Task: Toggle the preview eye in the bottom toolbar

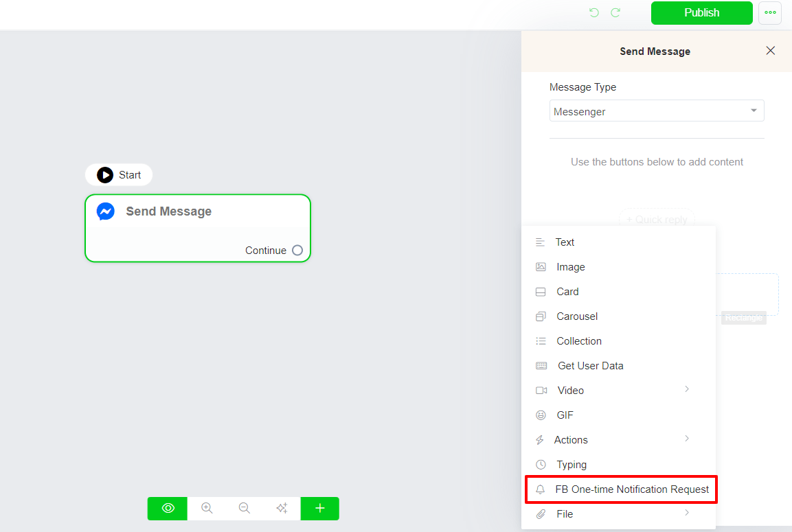Action: [167, 508]
